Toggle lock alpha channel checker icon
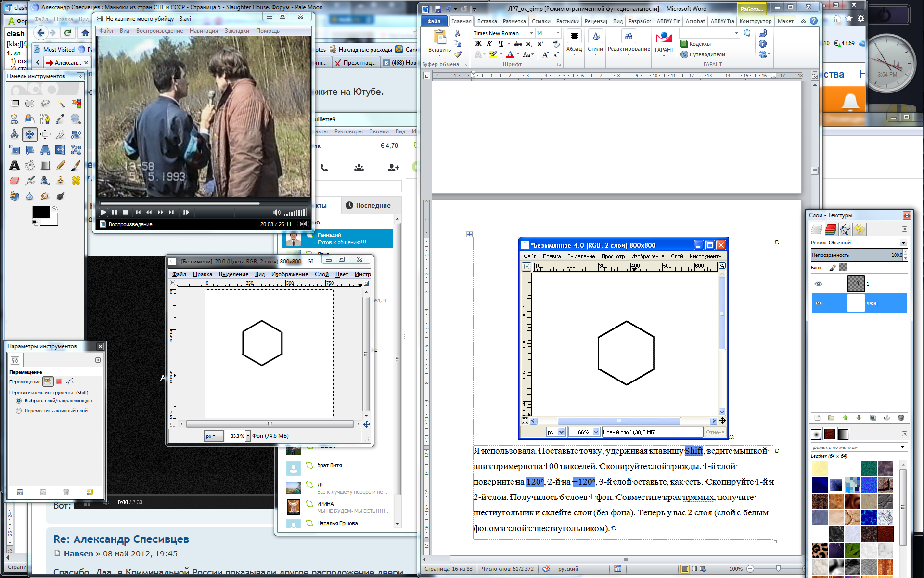 [x=843, y=268]
